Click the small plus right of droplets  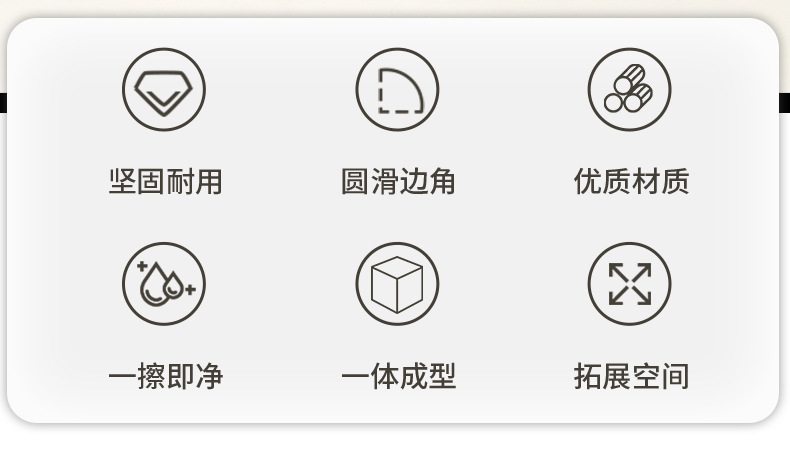pos(190,289)
